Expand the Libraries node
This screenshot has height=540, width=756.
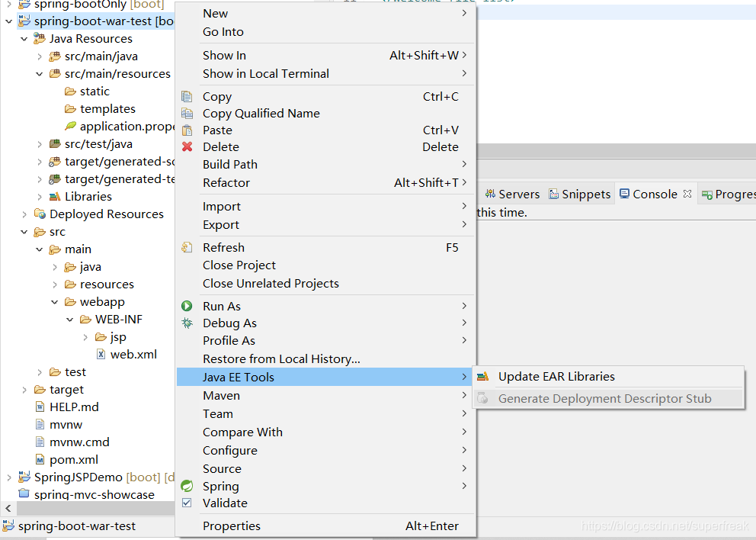coord(40,197)
